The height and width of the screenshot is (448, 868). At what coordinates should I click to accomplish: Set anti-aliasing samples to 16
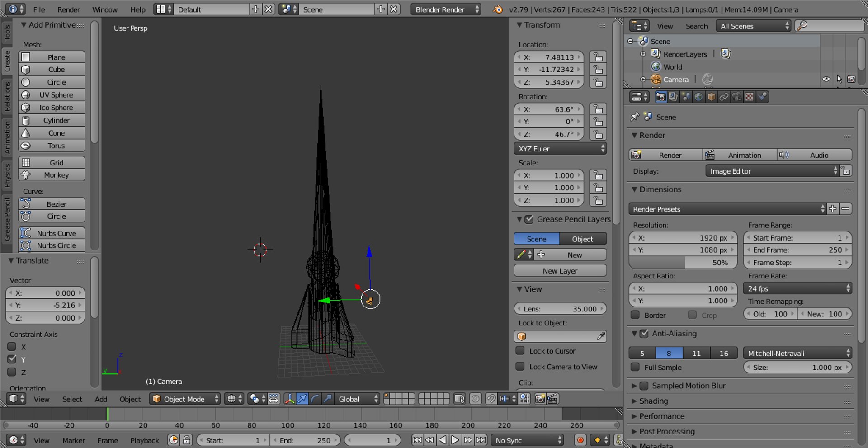pyautogui.click(x=724, y=353)
